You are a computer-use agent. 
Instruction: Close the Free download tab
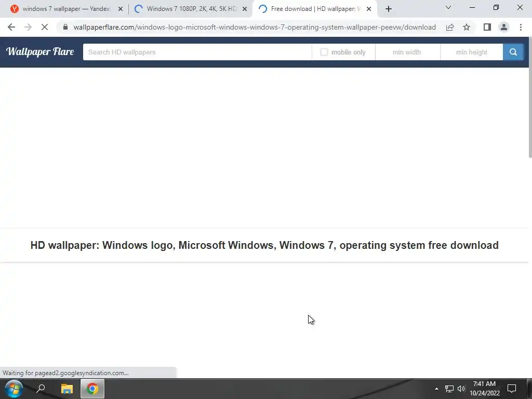click(369, 9)
